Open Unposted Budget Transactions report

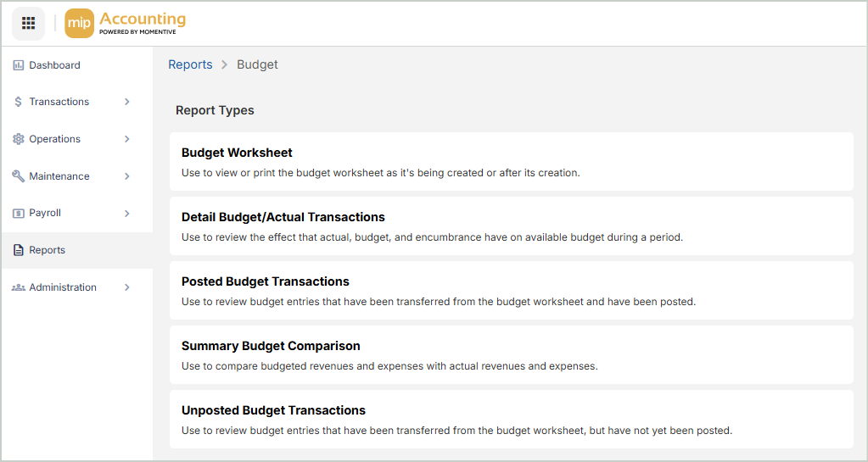(273, 411)
